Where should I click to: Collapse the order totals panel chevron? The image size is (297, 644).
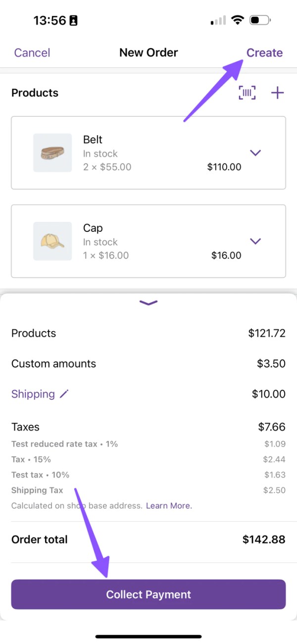tap(148, 303)
